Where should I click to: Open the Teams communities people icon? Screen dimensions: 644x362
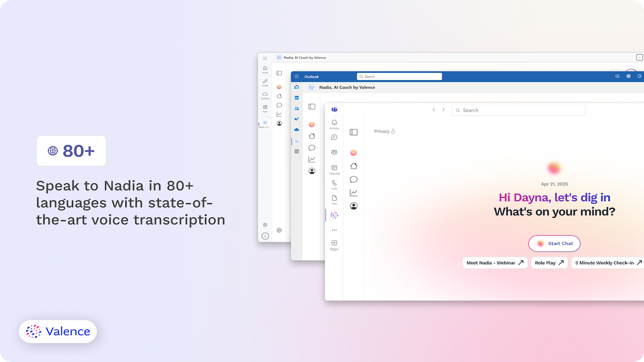click(x=334, y=152)
